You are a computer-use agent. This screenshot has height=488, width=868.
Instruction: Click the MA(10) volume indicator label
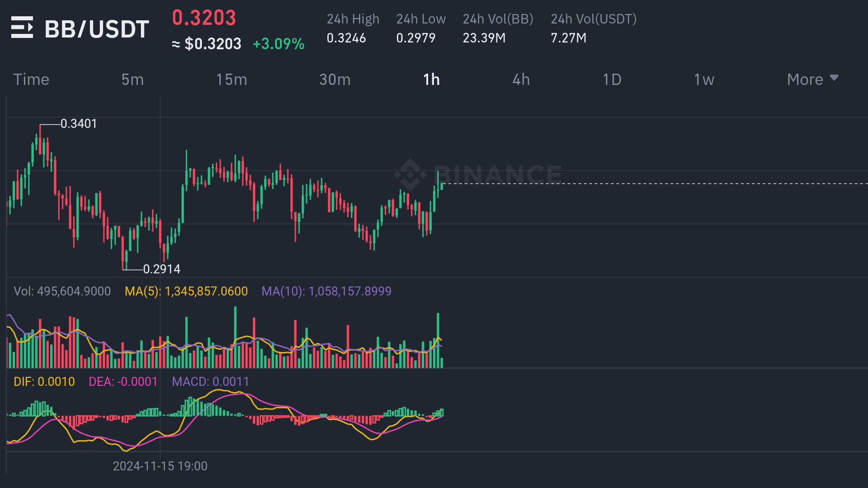tap(326, 291)
